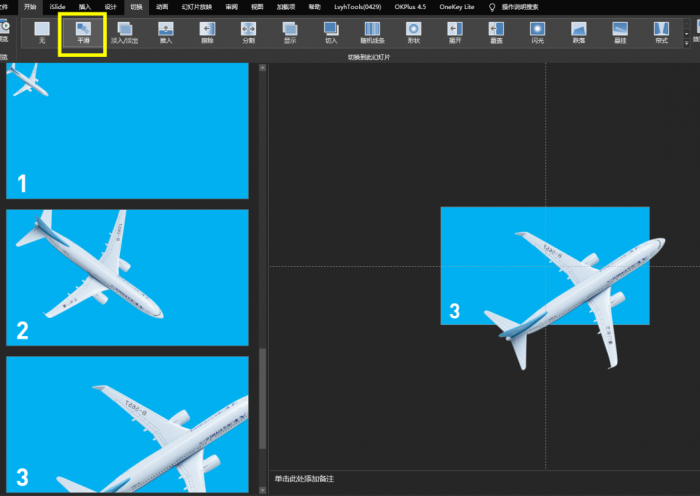Pick the Split (分割) transition
The image size is (700, 496).
tap(248, 33)
